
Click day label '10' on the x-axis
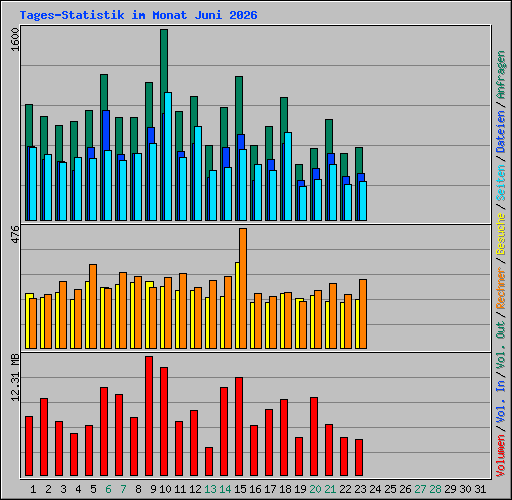[165, 489]
